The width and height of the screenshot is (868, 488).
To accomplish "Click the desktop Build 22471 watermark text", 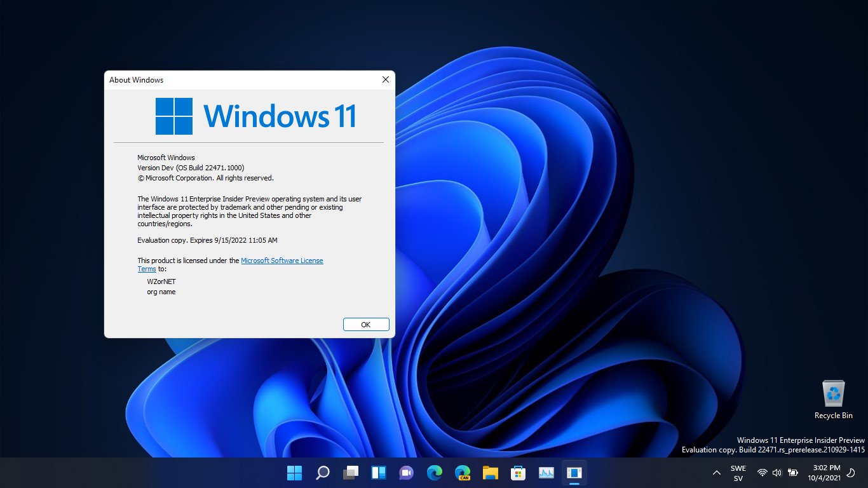I will click(x=773, y=450).
